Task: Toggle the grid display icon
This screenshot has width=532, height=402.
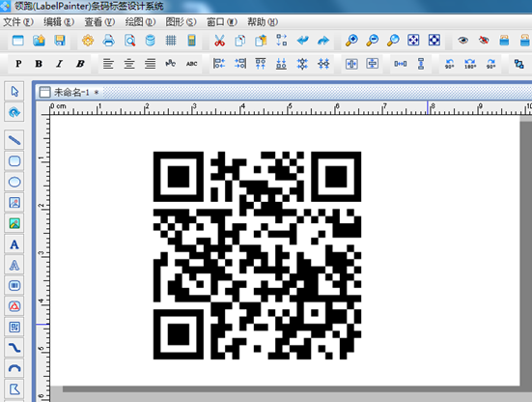Action: [171, 41]
